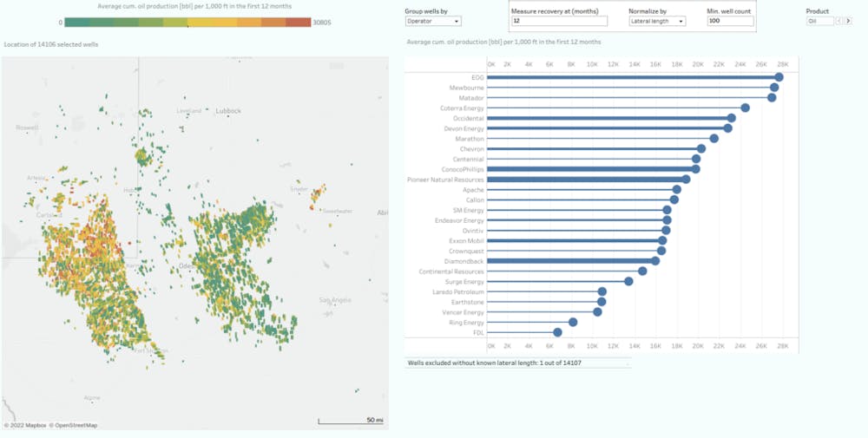Viewport: 868px width, 438px height.
Task: Open the Mapbox attribution link
Action: coord(25,425)
